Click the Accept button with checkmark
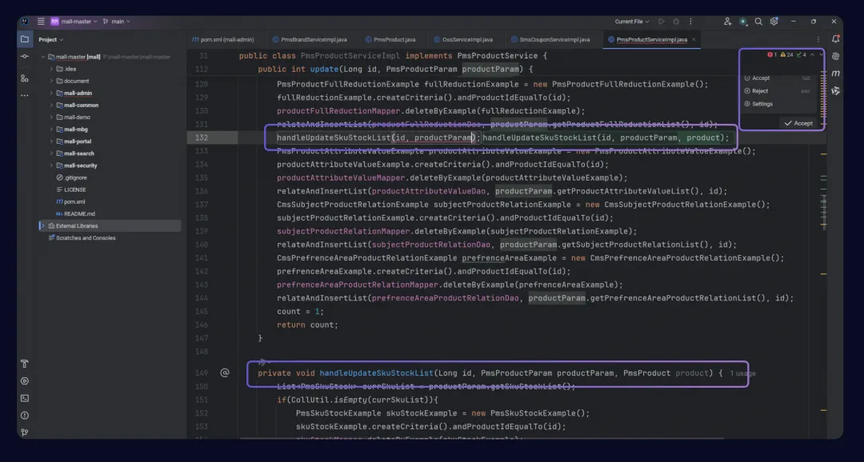 click(798, 123)
